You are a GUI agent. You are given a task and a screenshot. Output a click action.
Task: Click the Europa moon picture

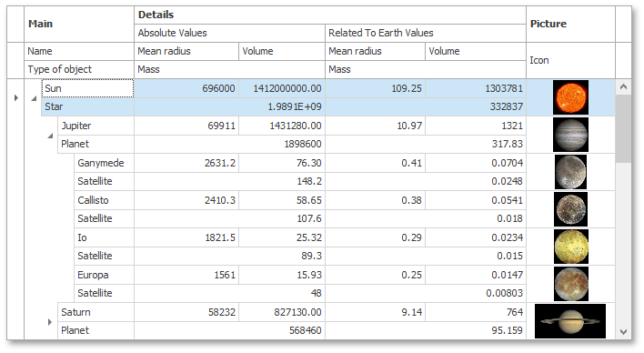(x=570, y=285)
